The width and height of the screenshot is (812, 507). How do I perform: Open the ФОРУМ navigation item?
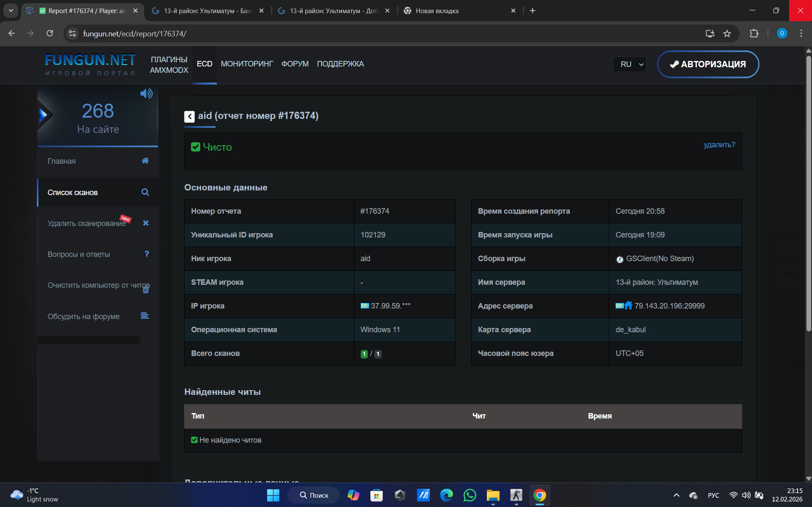coord(295,64)
